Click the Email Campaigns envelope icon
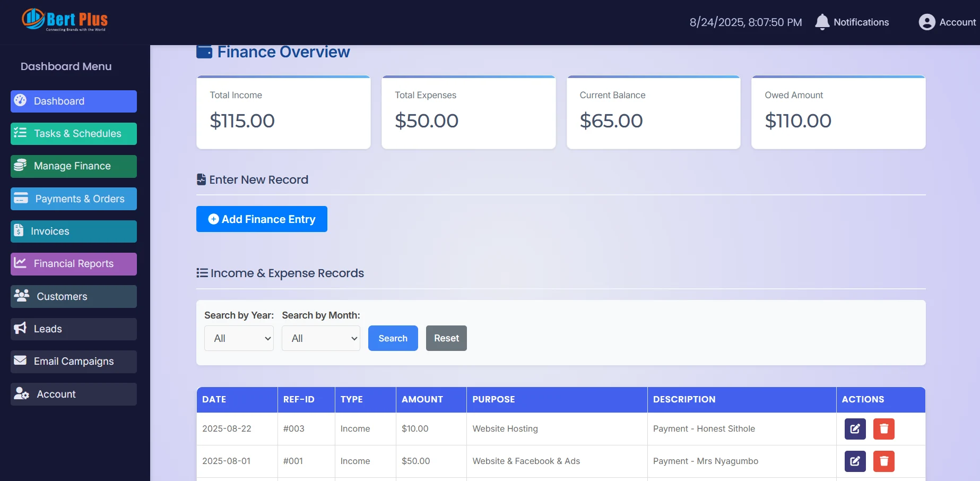The image size is (980, 481). (20, 361)
